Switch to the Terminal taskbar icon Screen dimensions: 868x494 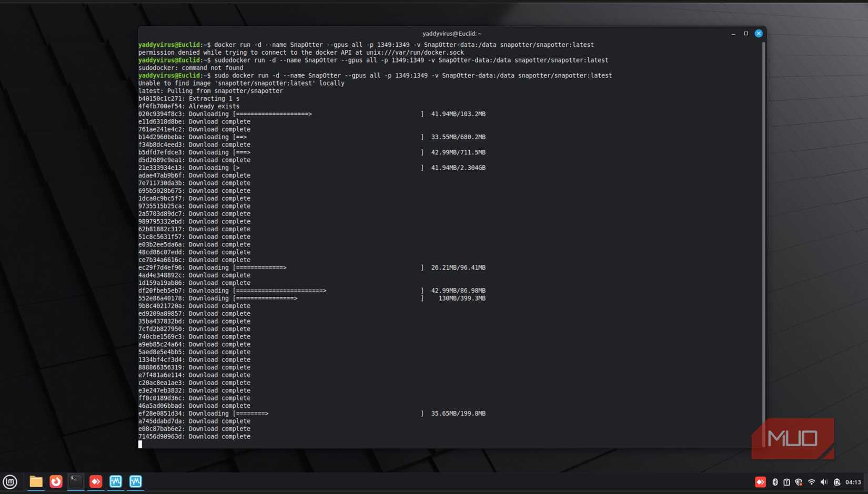click(x=76, y=481)
